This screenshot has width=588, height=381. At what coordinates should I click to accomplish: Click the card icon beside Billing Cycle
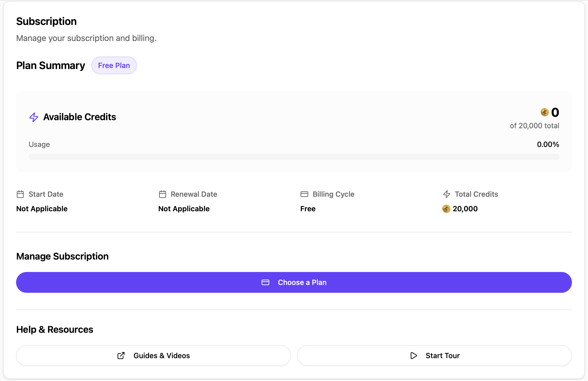pos(304,194)
